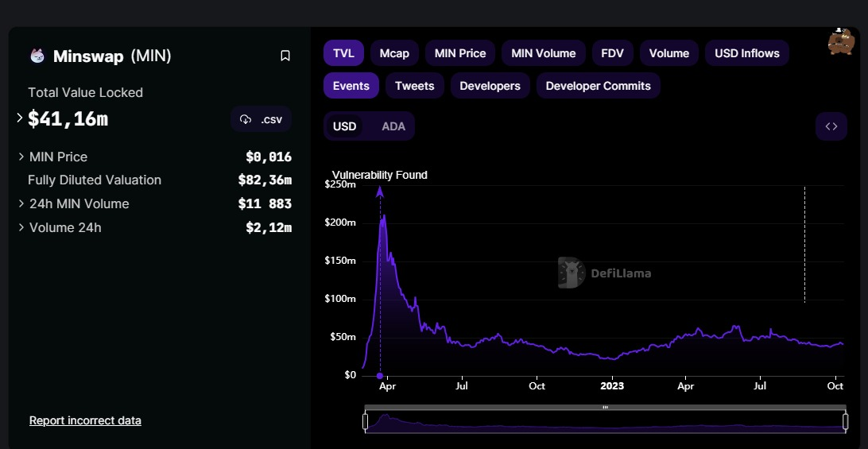Open embed chart code icon button
The height and width of the screenshot is (449, 868).
click(831, 126)
